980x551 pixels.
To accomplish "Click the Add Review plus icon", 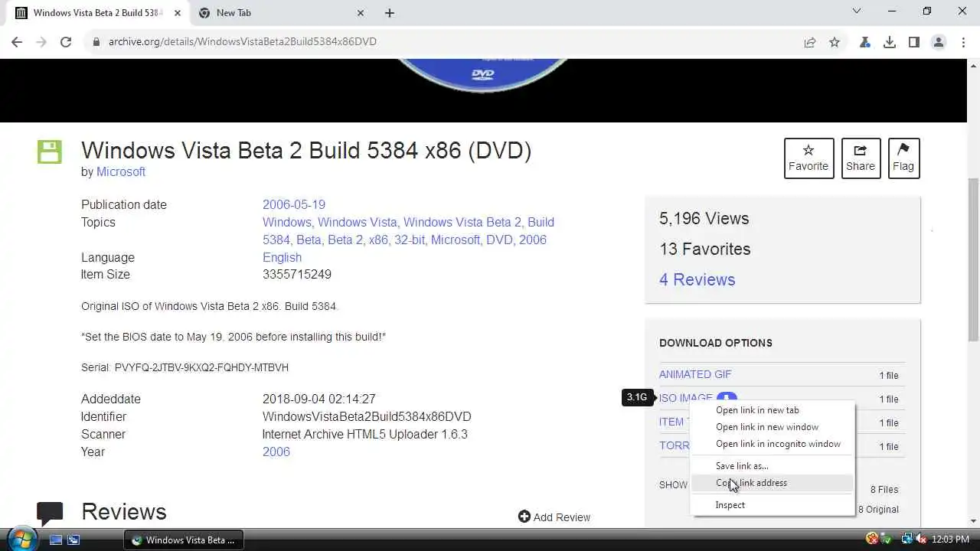I will point(524,517).
